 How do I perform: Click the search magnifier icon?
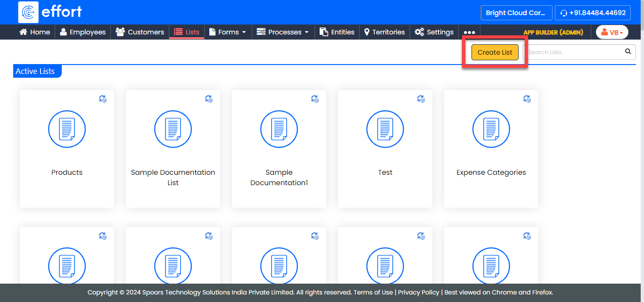point(627,52)
